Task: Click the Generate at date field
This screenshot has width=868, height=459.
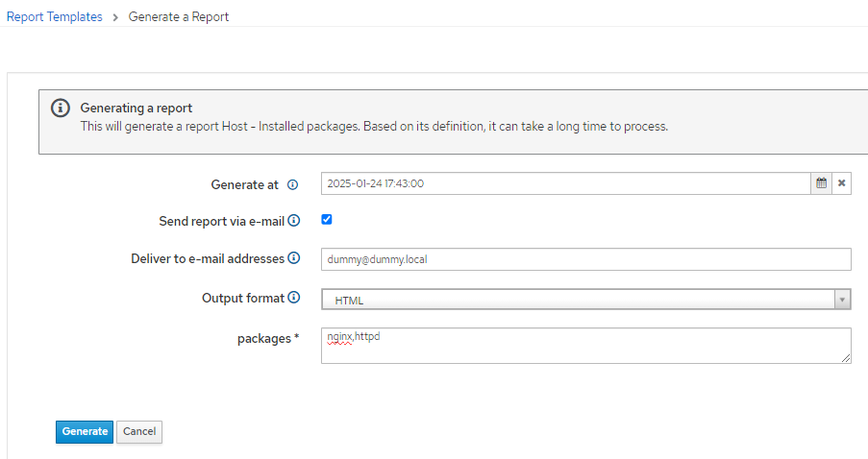Action: [x=566, y=183]
